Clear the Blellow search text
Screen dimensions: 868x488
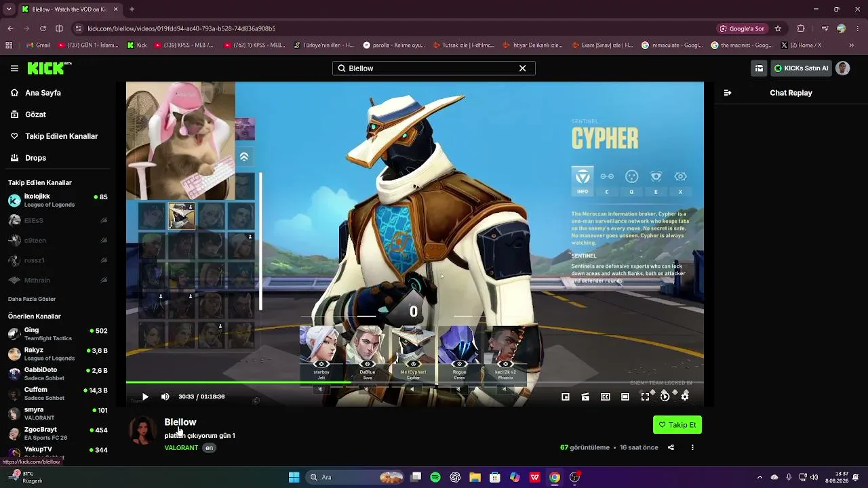click(x=523, y=68)
